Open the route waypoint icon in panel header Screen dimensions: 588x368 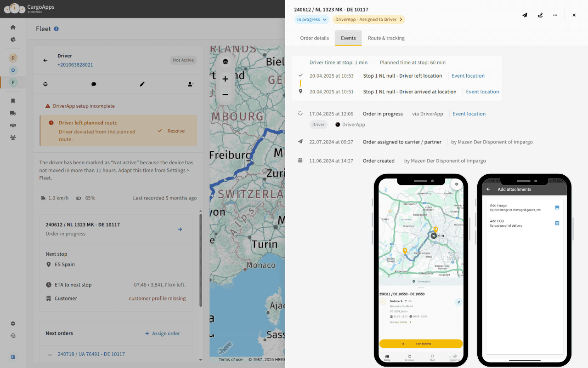pyautogui.click(x=540, y=15)
